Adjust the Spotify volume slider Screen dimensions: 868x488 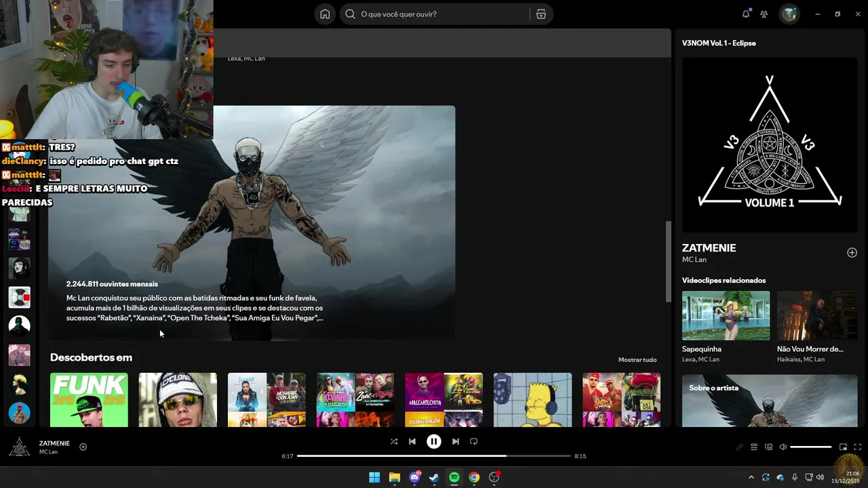click(x=810, y=447)
